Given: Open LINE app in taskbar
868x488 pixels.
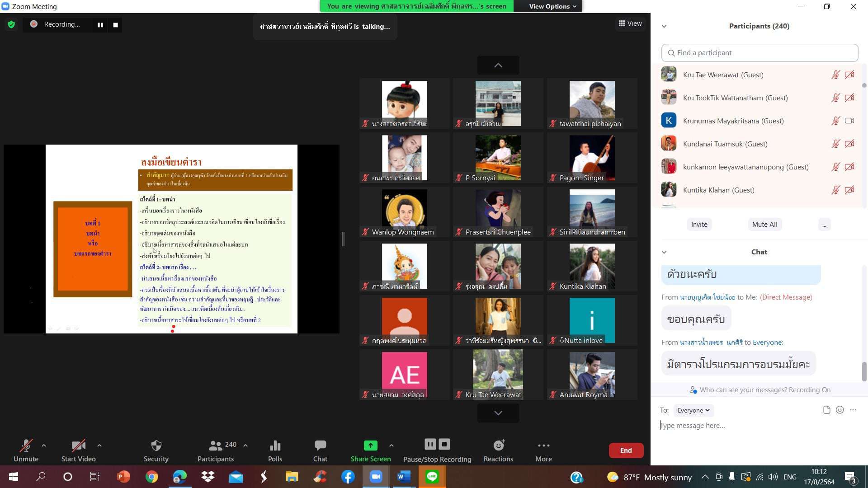Looking at the screenshot, I should coord(432,477).
